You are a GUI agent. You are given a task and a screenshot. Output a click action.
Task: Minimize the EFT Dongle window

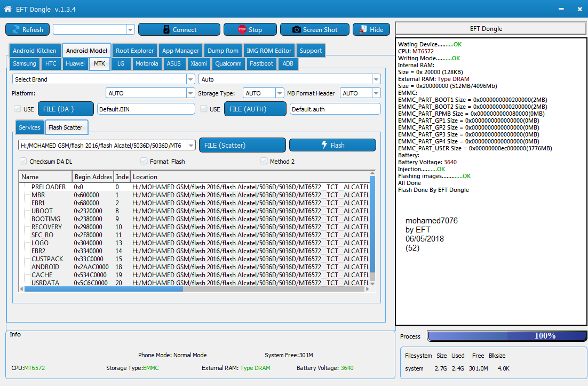coord(561,9)
